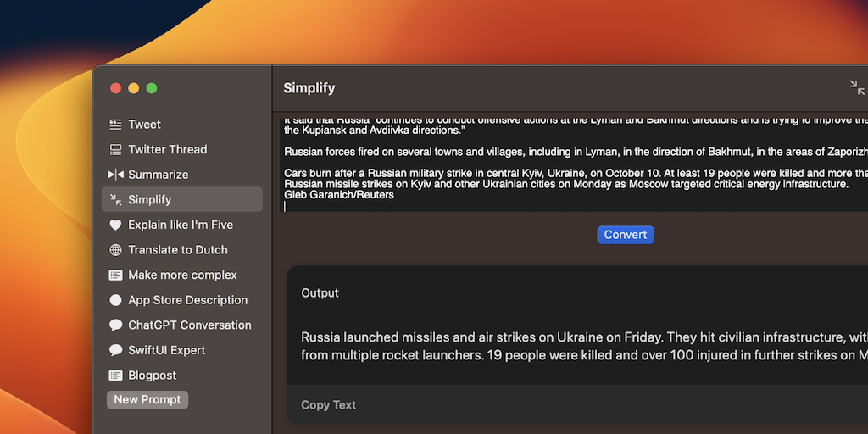Click the Tweet quote icon in sidebar
This screenshot has height=434, width=868.
pyautogui.click(x=115, y=125)
